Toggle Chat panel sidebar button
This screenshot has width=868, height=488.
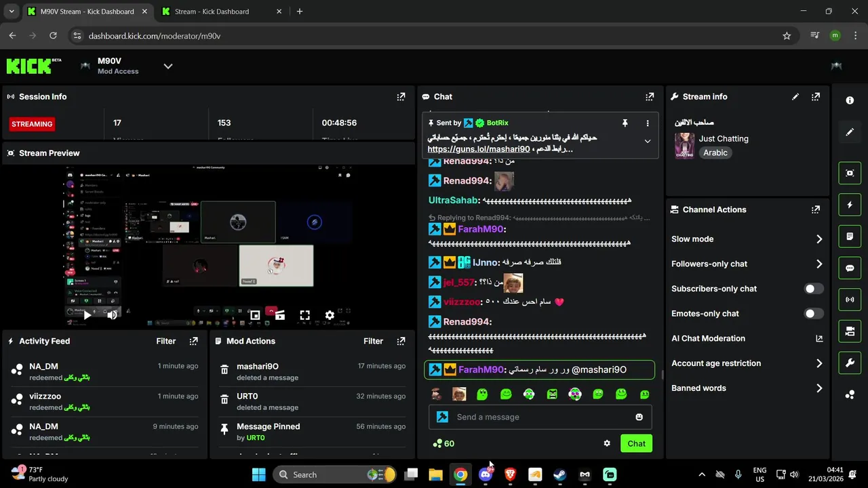tap(850, 268)
